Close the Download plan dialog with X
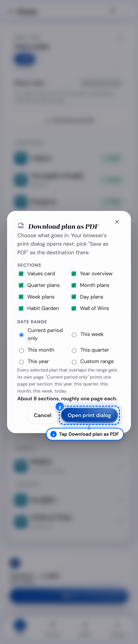 [x=117, y=222]
